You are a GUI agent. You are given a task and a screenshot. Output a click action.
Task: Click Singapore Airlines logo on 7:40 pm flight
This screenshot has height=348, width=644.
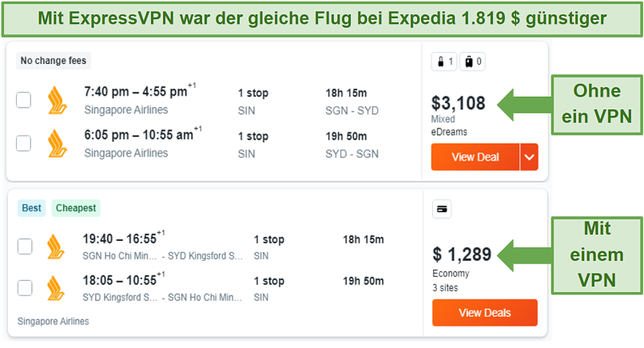point(57,100)
